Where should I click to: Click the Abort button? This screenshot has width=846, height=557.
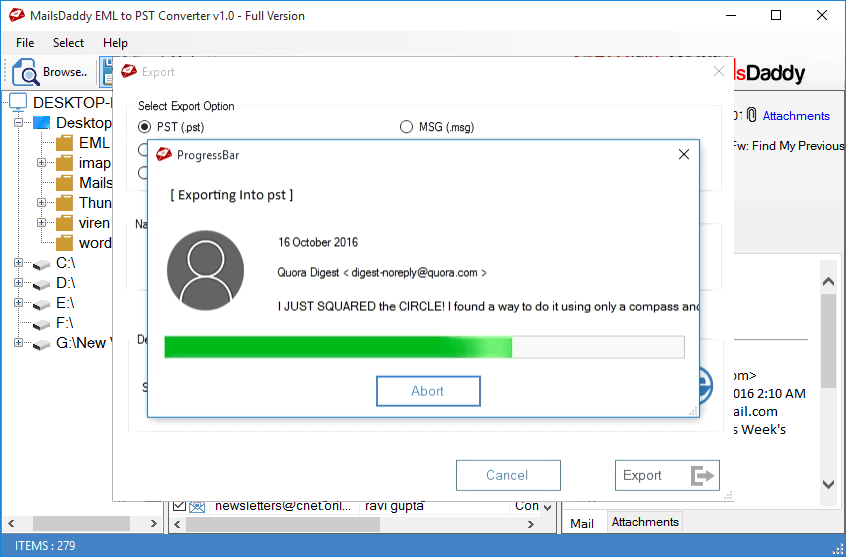(x=428, y=391)
